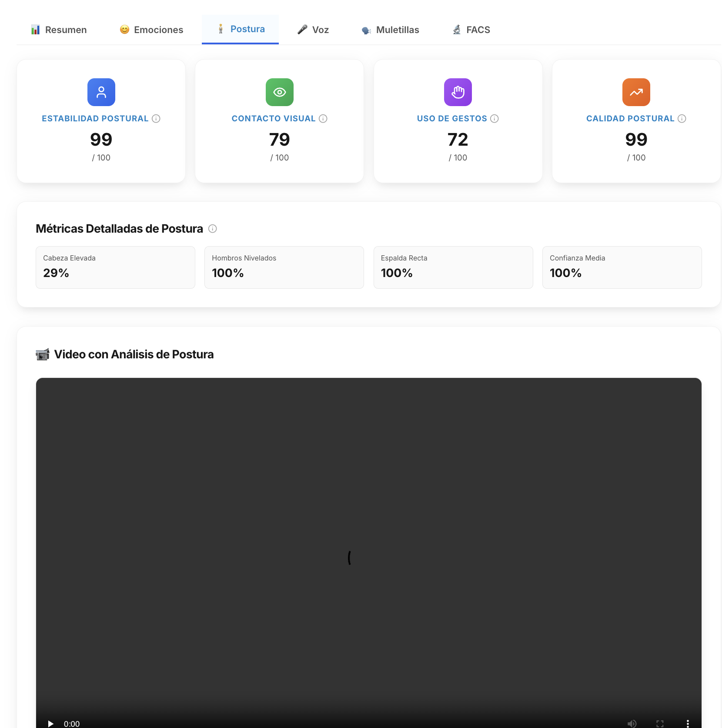Open the video player more options menu

[x=688, y=724]
